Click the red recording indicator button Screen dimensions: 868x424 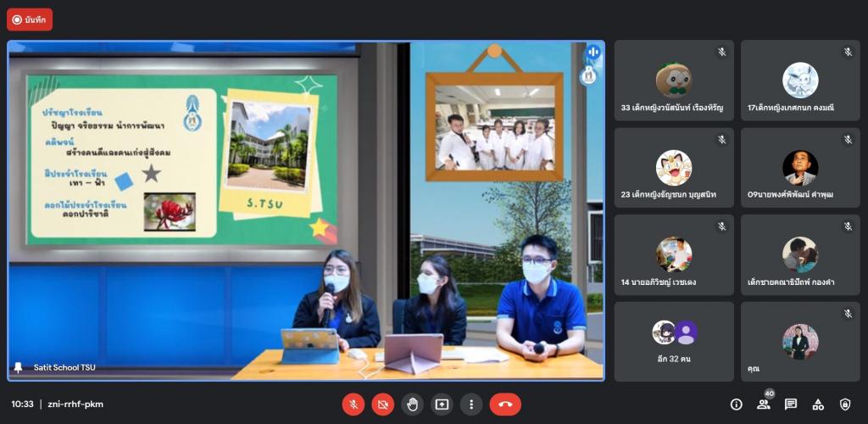click(30, 20)
